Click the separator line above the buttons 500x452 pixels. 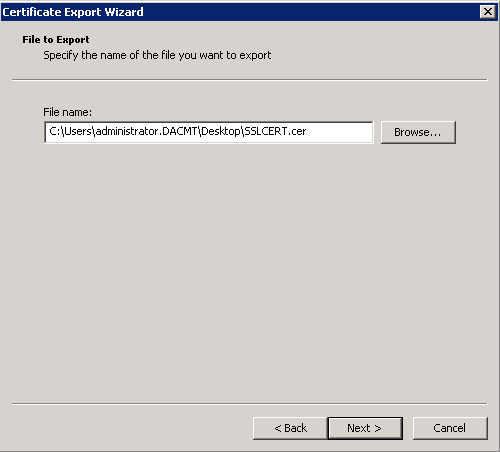[x=250, y=404]
